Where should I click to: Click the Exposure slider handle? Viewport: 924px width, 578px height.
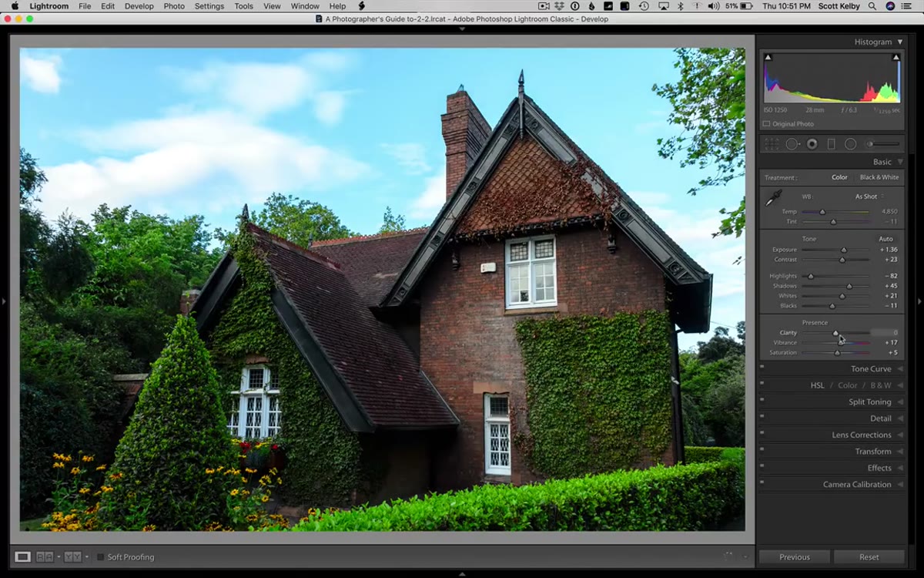(844, 250)
